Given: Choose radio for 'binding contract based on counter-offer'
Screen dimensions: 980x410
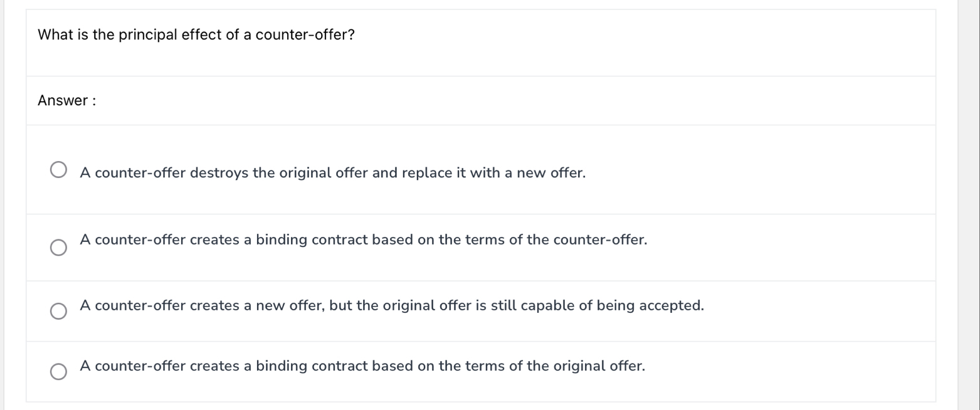Looking at the screenshot, I should pos(58,248).
